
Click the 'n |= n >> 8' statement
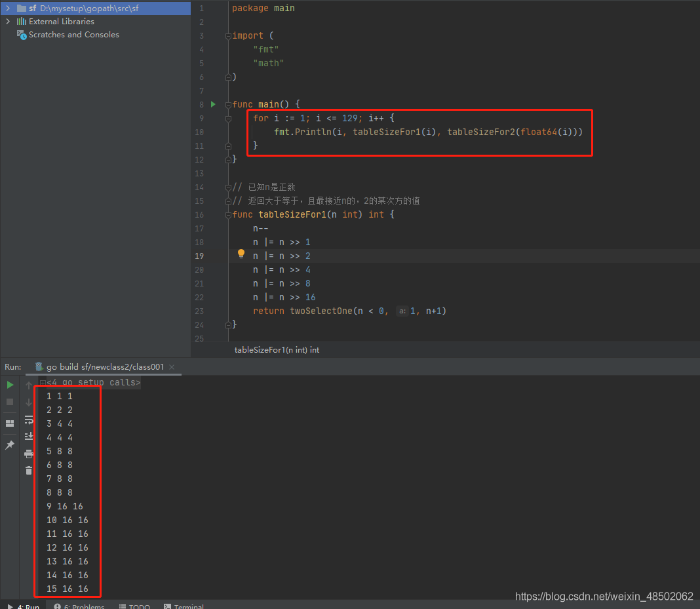(281, 283)
